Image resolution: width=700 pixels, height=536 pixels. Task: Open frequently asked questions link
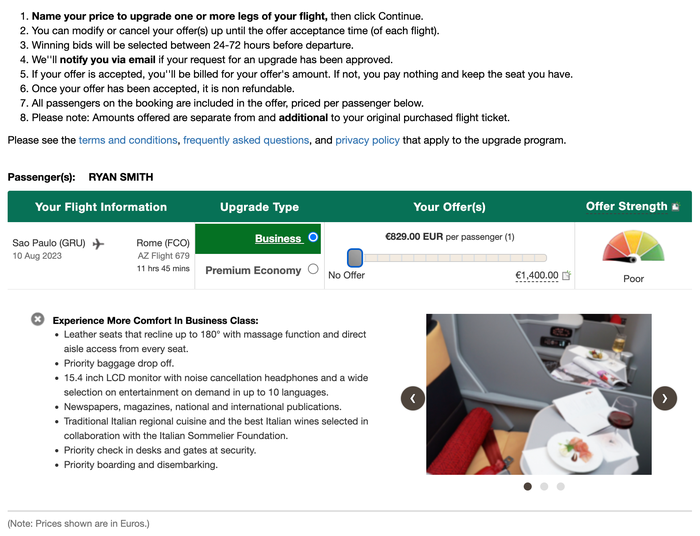coord(246,140)
